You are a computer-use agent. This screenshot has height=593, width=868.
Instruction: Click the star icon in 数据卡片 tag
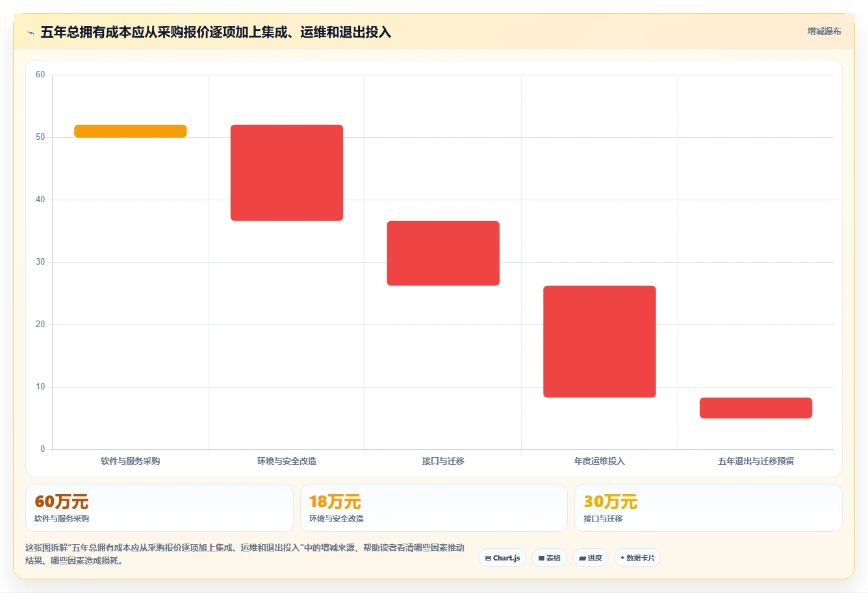(x=622, y=558)
